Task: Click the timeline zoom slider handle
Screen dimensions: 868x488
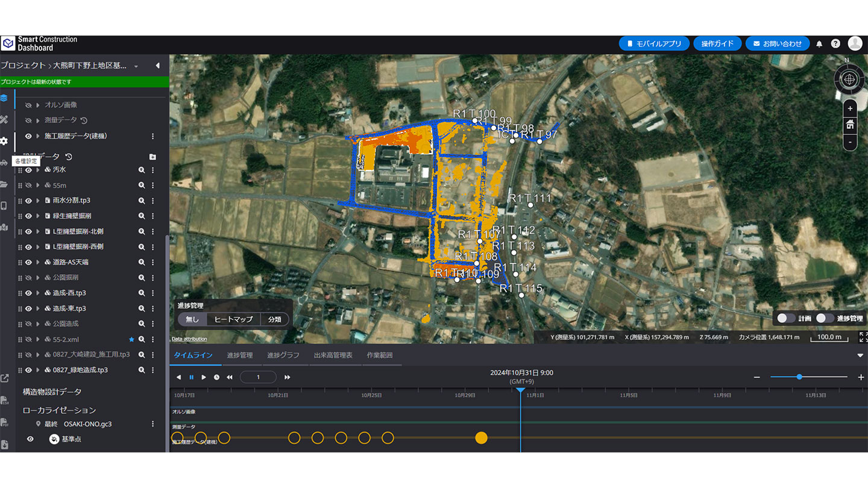Action: [799, 377]
